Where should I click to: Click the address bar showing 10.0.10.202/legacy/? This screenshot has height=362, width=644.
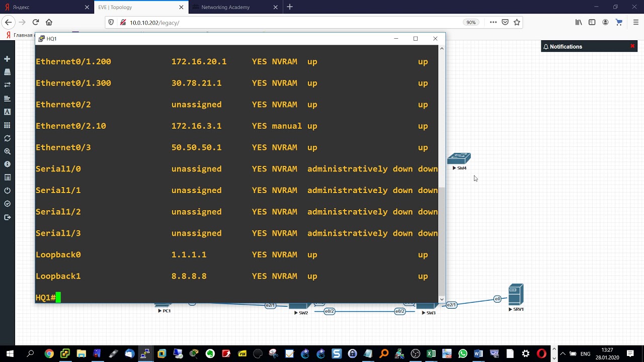click(292, 23)
